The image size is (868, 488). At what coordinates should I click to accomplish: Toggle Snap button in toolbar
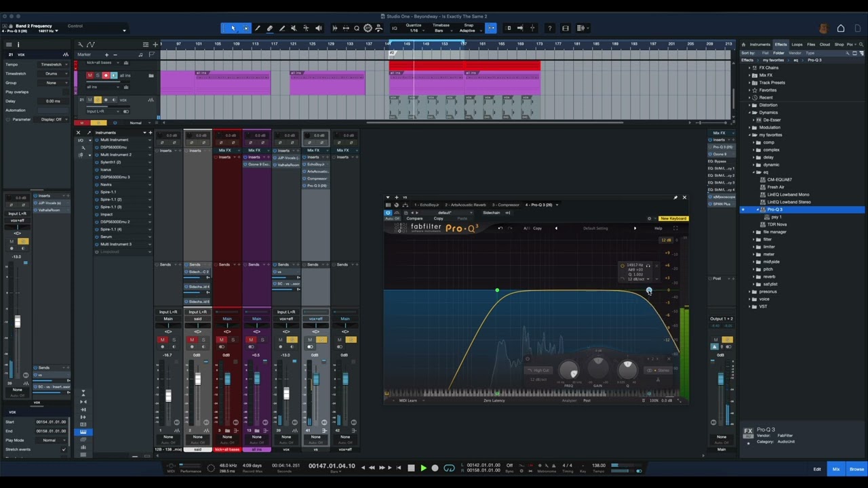491,28
